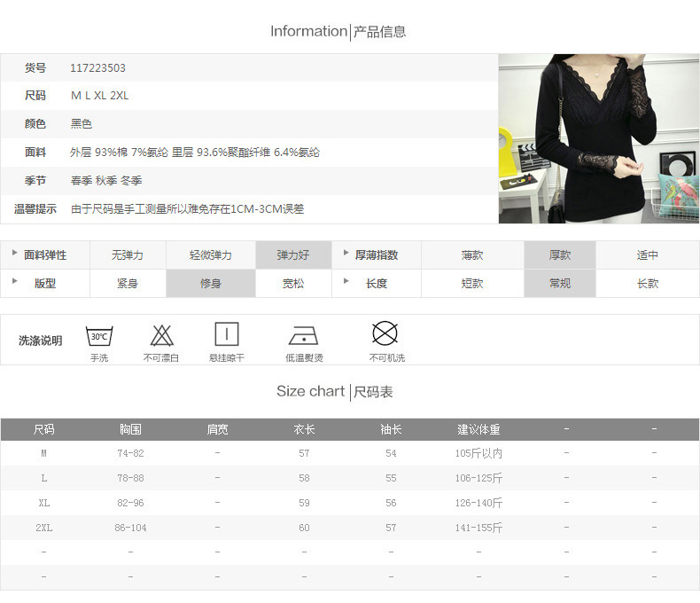Click the do-not-bleach triangle icon

tap(161, 335)
